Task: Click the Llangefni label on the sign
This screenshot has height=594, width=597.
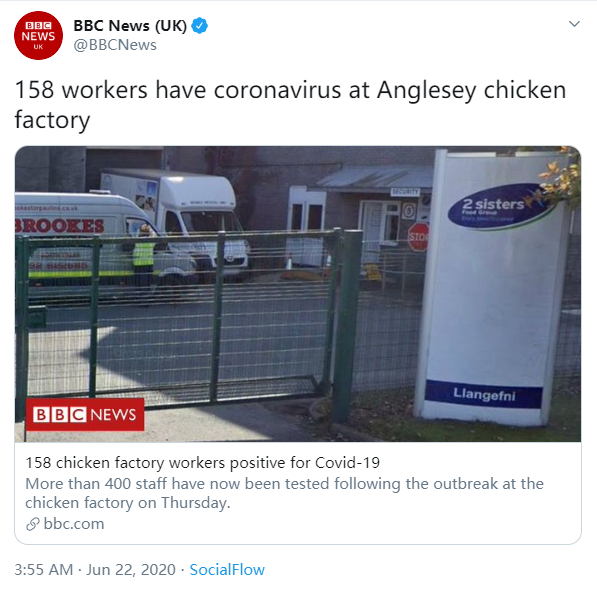Action: 484,394
